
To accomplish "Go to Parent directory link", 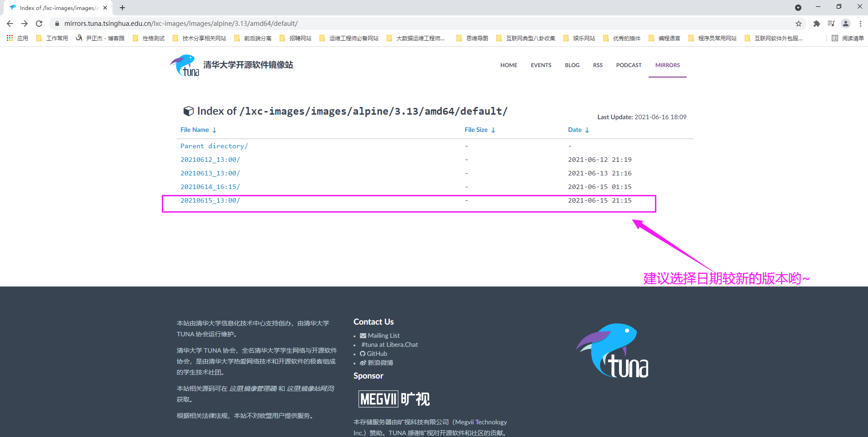I will pos(214,146).
